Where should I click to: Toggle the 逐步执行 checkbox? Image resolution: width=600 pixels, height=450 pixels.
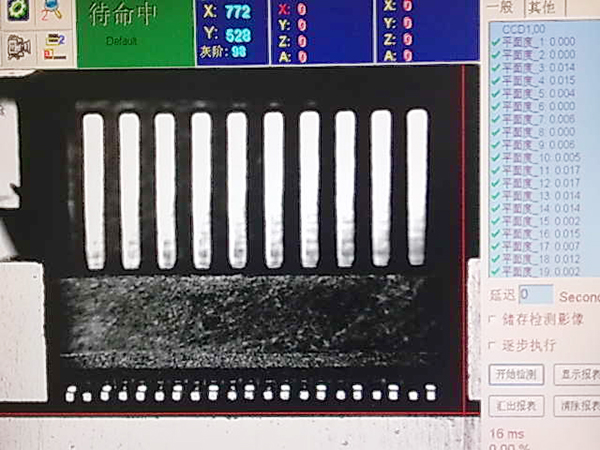[493, 345]
